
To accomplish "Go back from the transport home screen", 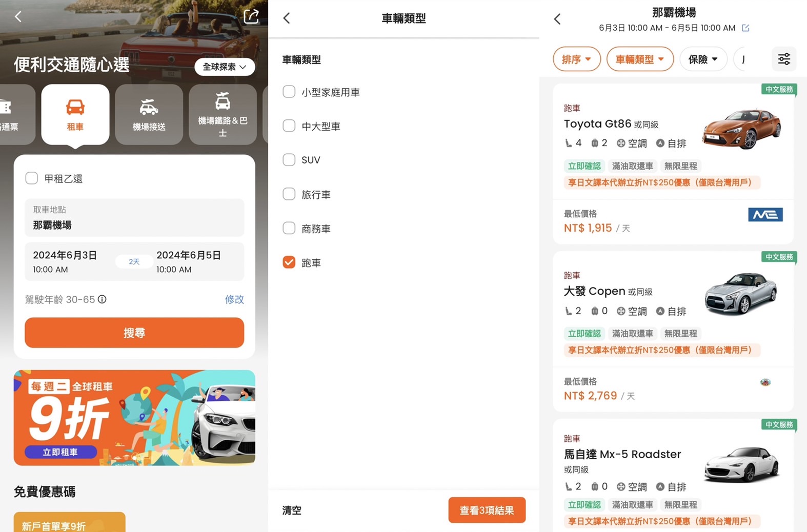I will 18,16.
